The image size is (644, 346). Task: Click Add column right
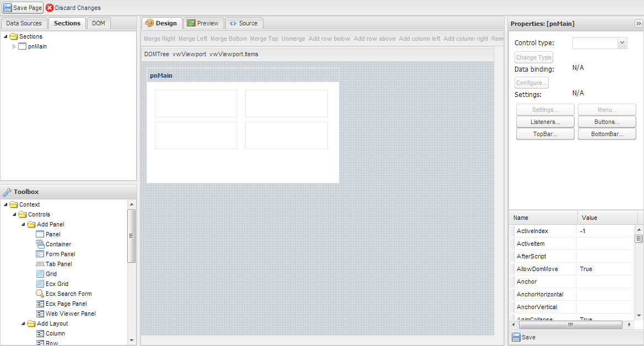point(466,39)
